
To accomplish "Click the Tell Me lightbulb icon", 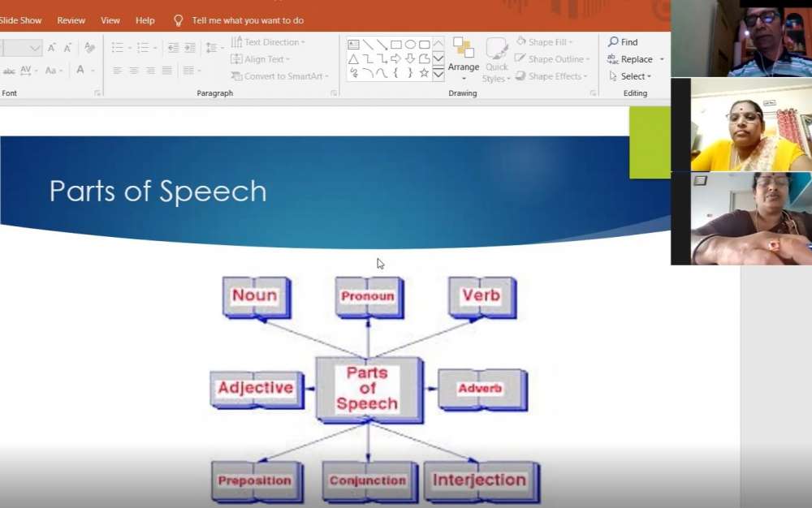I will click(x=179, y=20).
